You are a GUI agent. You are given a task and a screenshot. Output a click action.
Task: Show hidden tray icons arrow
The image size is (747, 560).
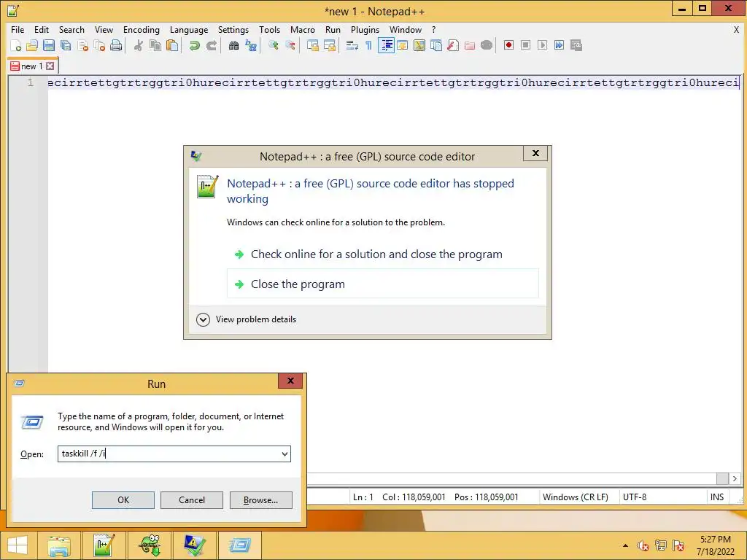pyautogui.click(x=625, y=545)
